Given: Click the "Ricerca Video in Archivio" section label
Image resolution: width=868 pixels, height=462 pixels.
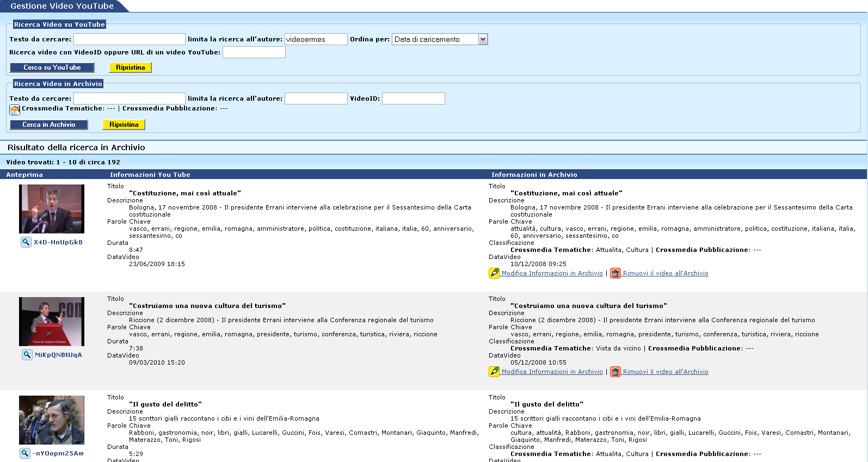Looking at the screenshot, I should 58,84.
